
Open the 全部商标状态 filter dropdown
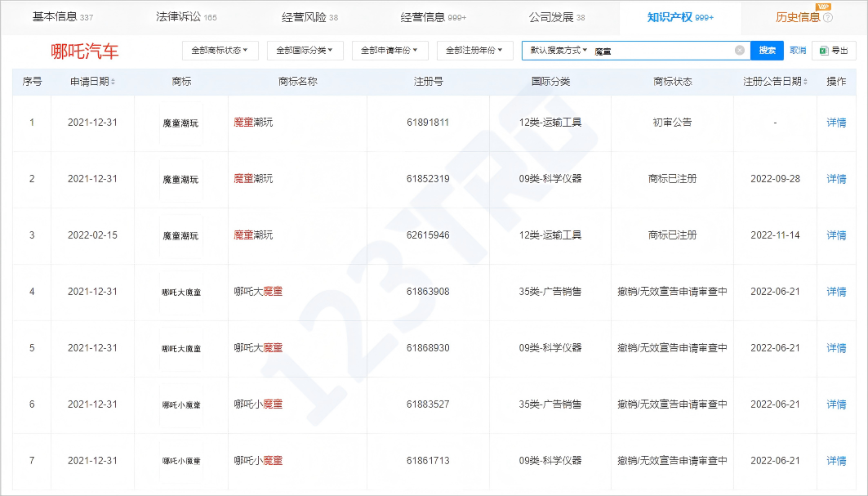tap(218, 50)
